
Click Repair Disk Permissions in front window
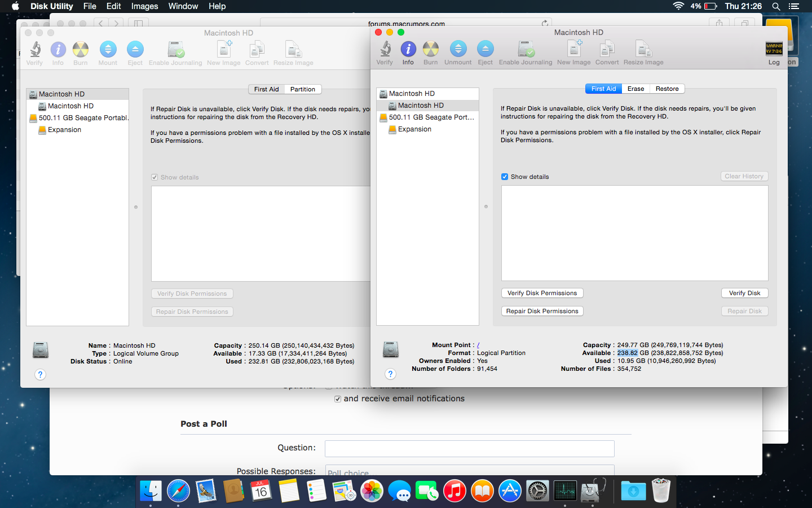click(542, 311)
